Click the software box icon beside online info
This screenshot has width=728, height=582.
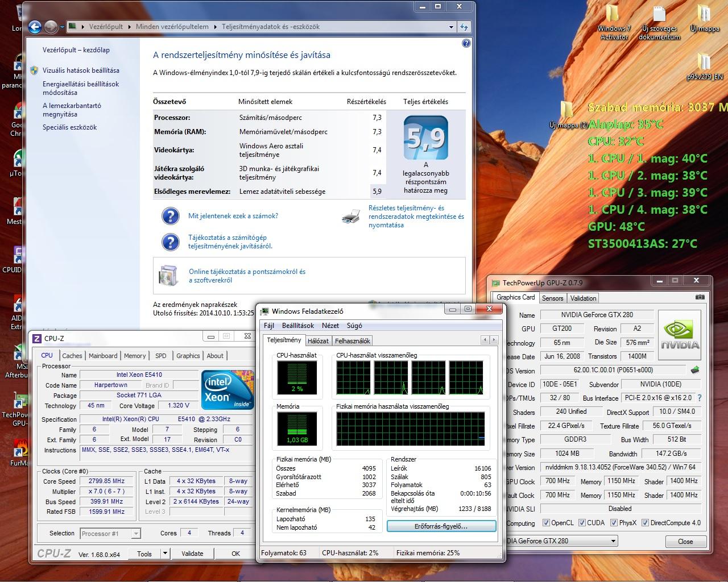pos(168,275)
